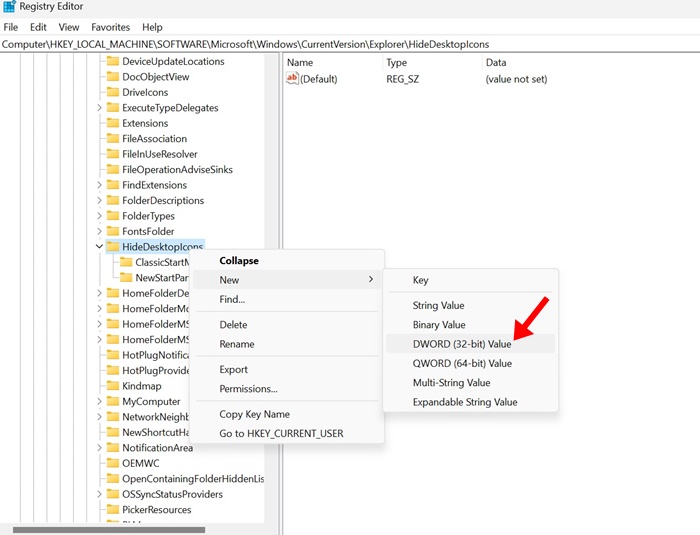
Task: Open Permissions... from the context menu
Action: [287, 389]
